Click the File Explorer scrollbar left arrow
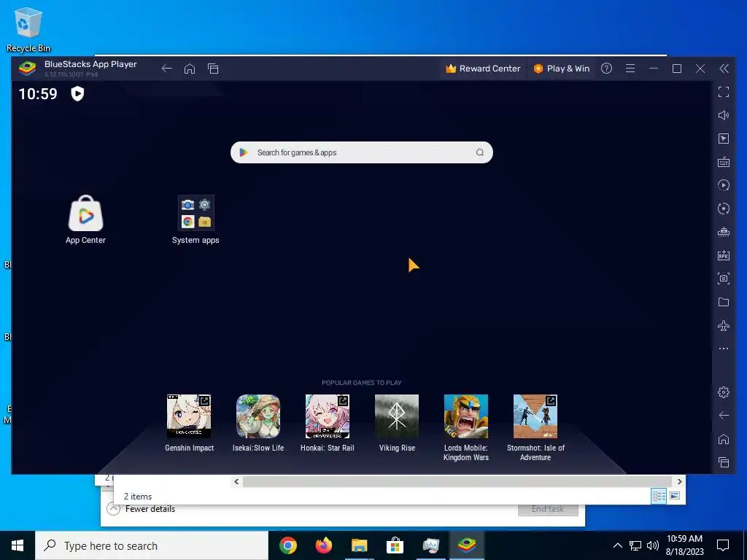This screenshot has height=560, width=747. click(x=236, y=481)
